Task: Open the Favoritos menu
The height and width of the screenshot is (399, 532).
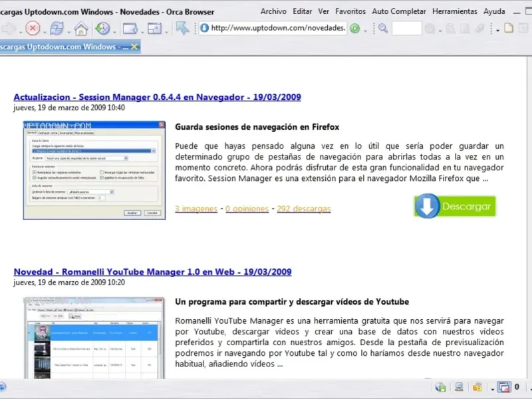Action: (350, 11)
